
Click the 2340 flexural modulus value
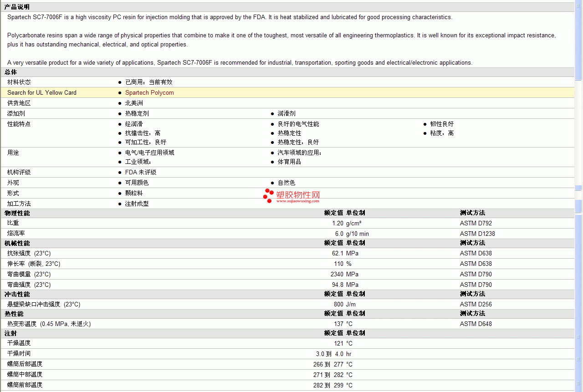(337, 274)
